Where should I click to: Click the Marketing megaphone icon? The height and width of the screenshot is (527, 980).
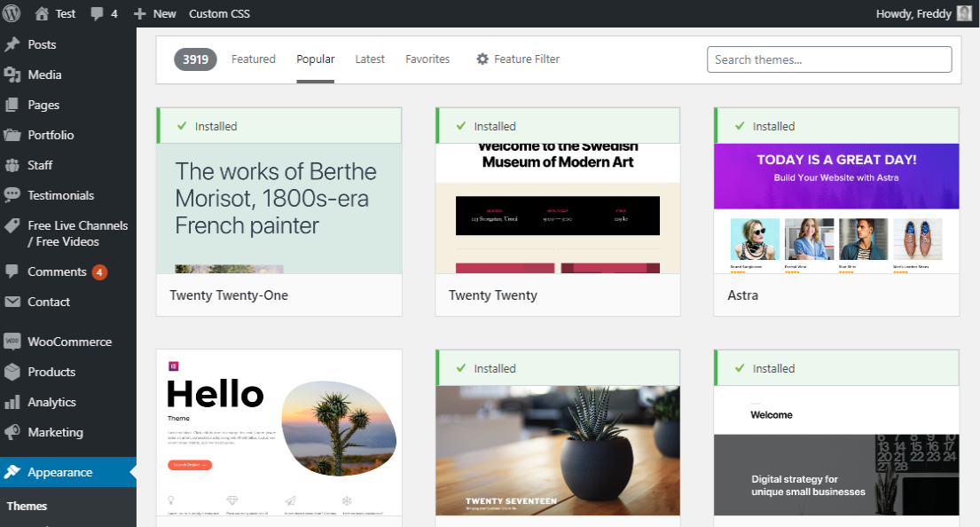[12, 432]
